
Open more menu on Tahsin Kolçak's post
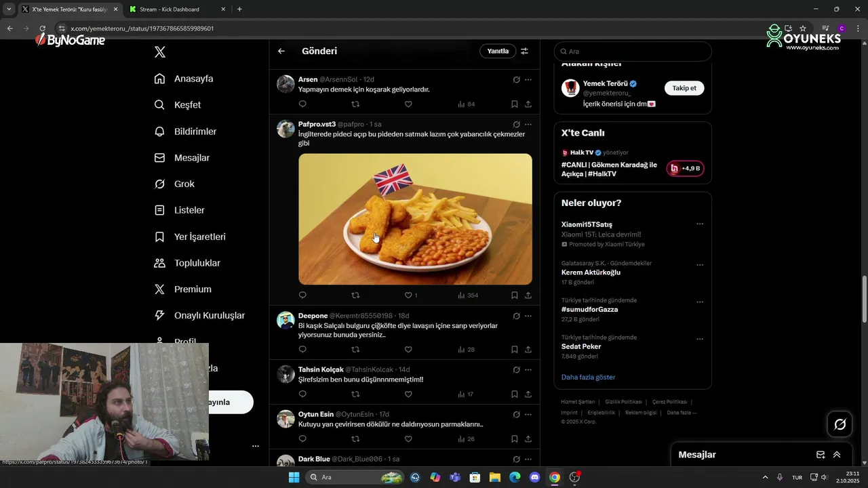pyautogui.click(x=528, y=370)
